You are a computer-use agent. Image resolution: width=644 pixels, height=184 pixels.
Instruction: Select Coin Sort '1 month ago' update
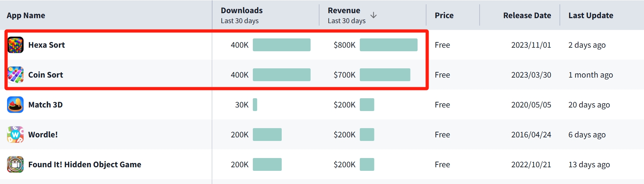[x=591, y=75]
